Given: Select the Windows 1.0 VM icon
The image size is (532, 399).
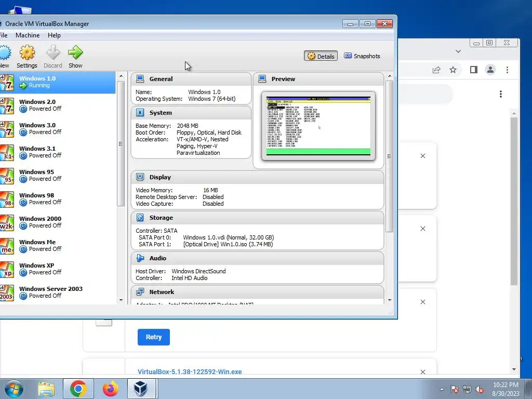Looking at the screenshot, I should 7,83.
